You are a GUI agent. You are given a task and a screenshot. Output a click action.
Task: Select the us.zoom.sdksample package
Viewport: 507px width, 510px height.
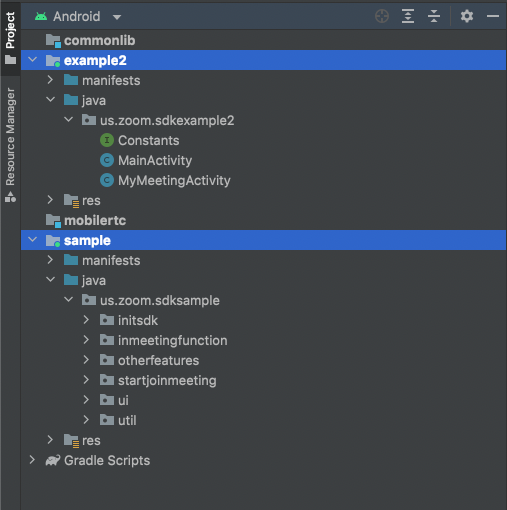coord(160,300)
